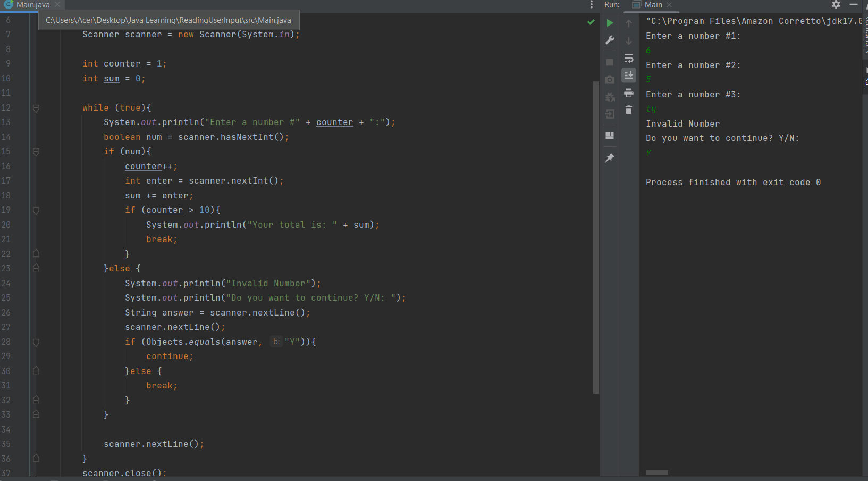Click line number 9 in gutter

8,63
